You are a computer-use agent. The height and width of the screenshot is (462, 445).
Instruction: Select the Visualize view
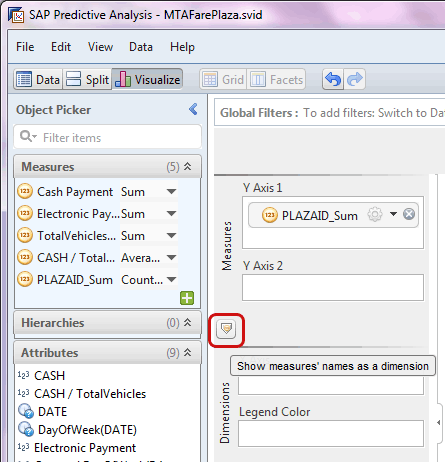click(x=147, y=80)
